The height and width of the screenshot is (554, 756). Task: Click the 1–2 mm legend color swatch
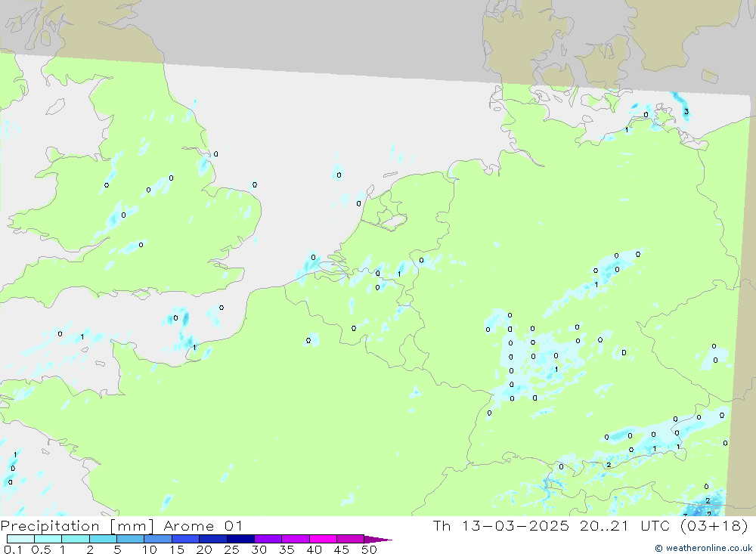point(76,539)
